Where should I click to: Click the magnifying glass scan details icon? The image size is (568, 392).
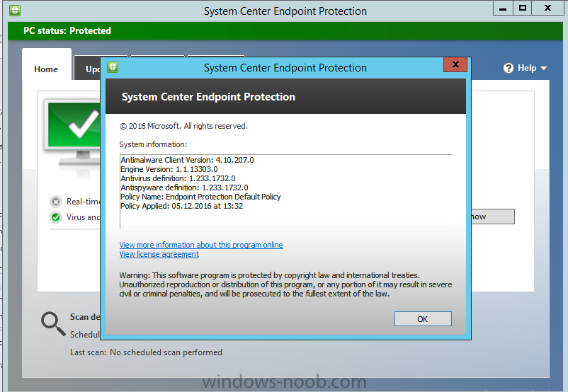[x=53, y=323]
